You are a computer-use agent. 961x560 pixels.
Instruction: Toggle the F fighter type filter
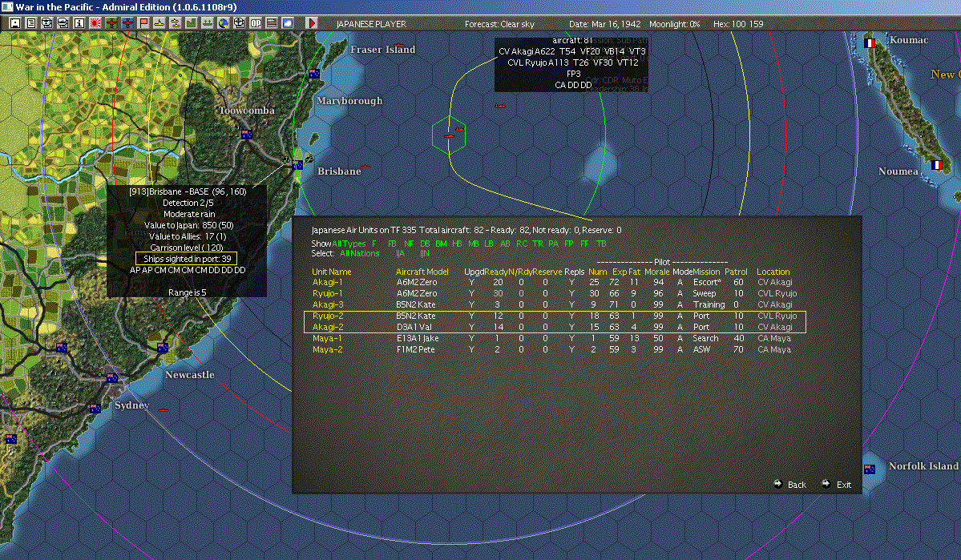[373, 244]
